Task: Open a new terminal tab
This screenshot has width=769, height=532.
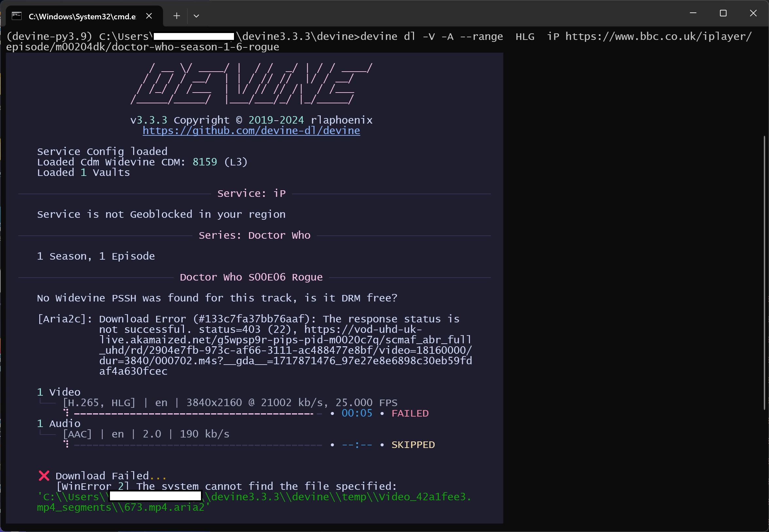Action: point(177,16)
